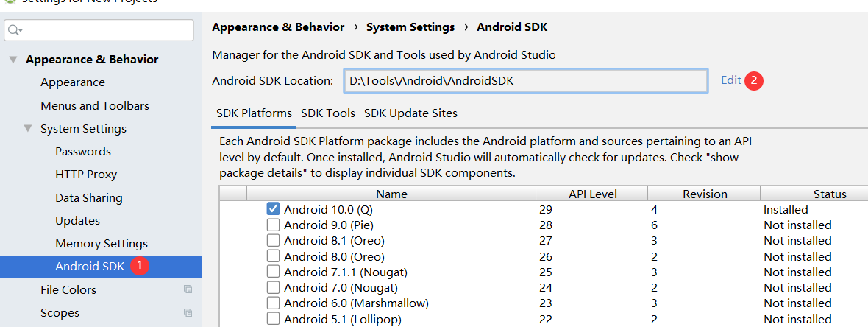Click the Android SDK breadcrumb text
The width and height of the screenshot is (868, 327).
click(512, 27)
